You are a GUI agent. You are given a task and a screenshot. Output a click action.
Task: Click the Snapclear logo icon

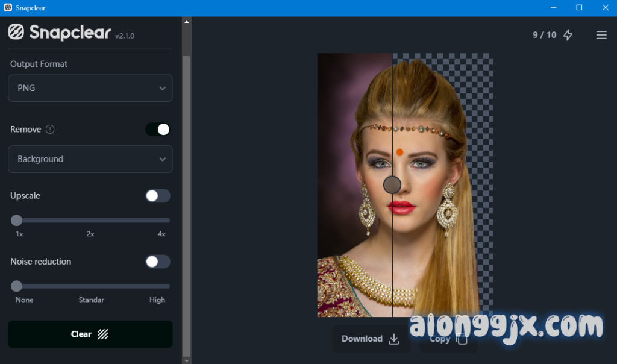coord(16,32)
